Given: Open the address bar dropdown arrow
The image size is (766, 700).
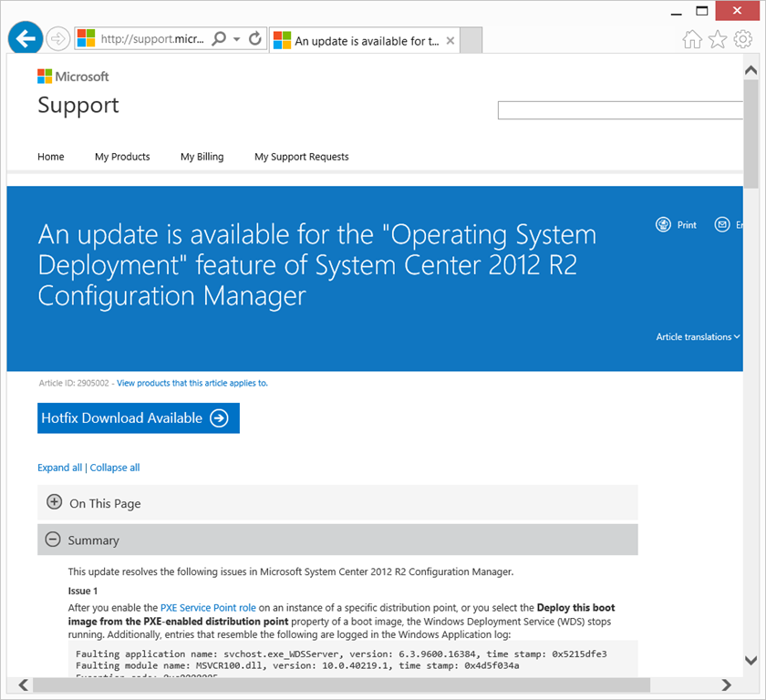Looking at the screenshot, I should 237,39.
